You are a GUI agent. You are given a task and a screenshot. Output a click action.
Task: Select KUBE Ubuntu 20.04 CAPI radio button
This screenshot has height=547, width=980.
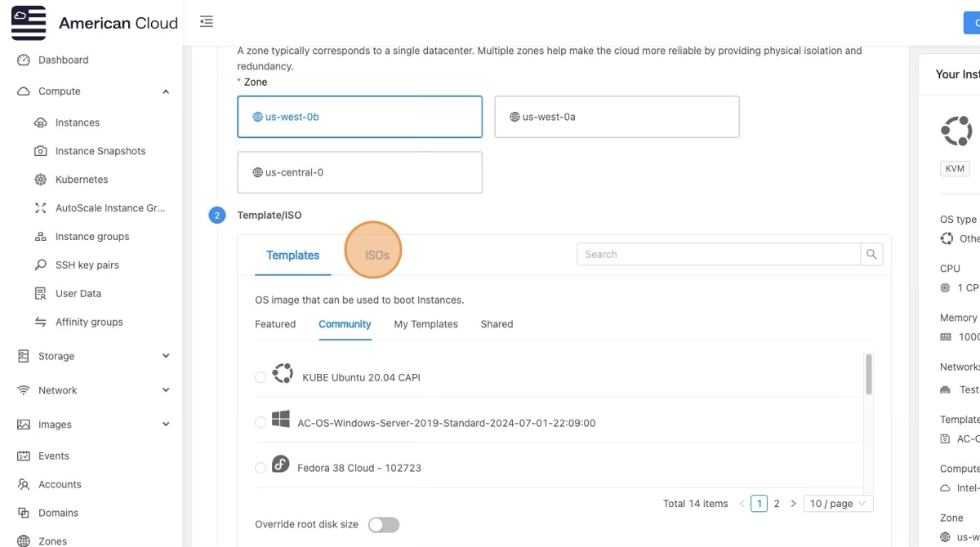click(261, 377)
